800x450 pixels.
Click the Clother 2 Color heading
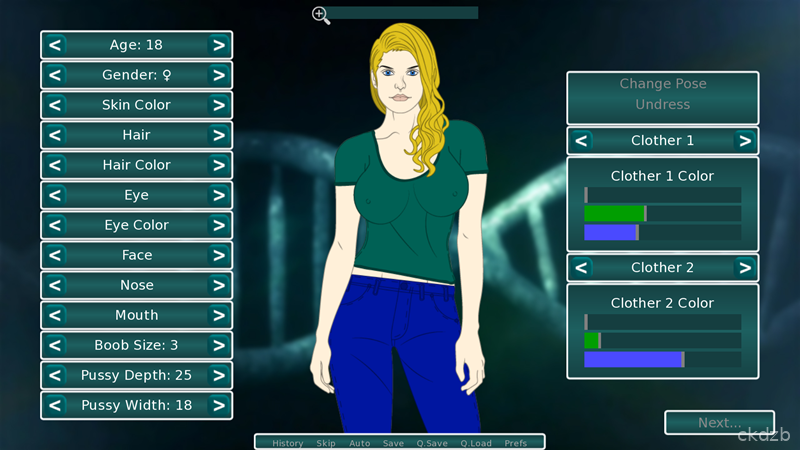[662, 303]
